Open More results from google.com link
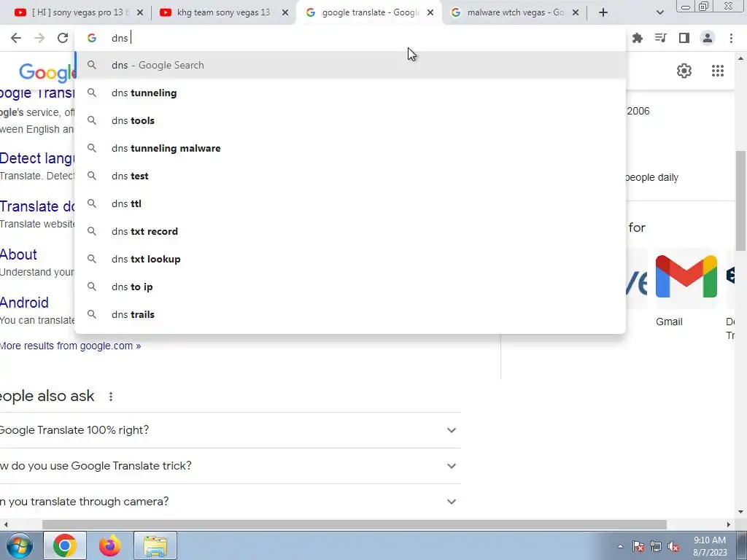 [x=70, y=346]
